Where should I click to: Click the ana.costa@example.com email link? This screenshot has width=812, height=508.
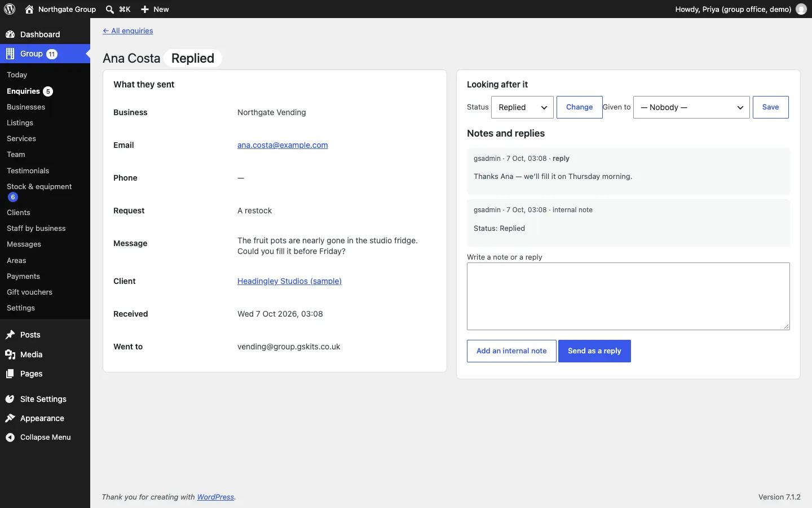283,145
